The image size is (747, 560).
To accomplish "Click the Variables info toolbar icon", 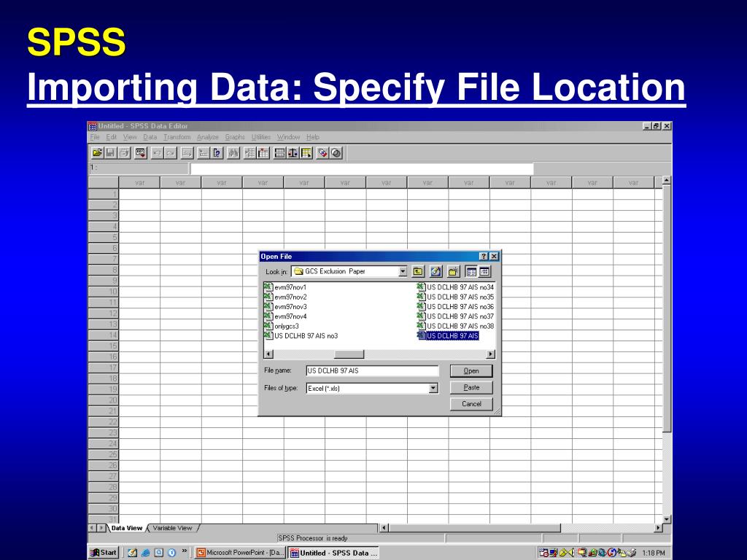I will 217,153.
